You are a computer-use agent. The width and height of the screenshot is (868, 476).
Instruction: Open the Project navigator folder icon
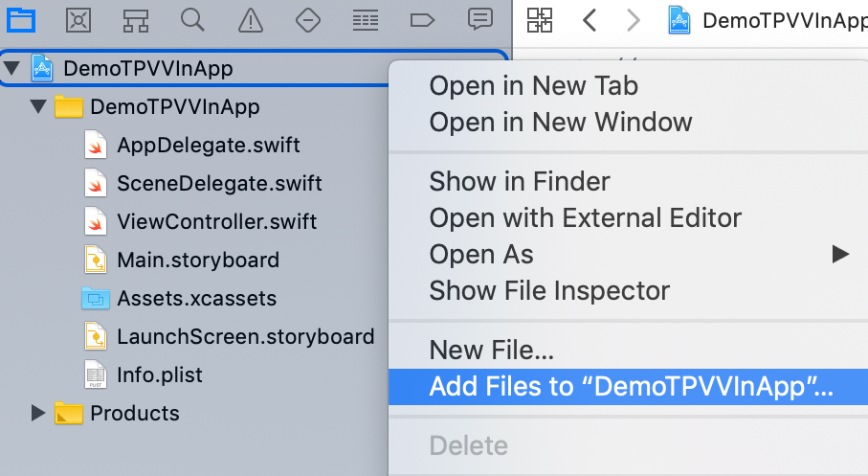21,18
